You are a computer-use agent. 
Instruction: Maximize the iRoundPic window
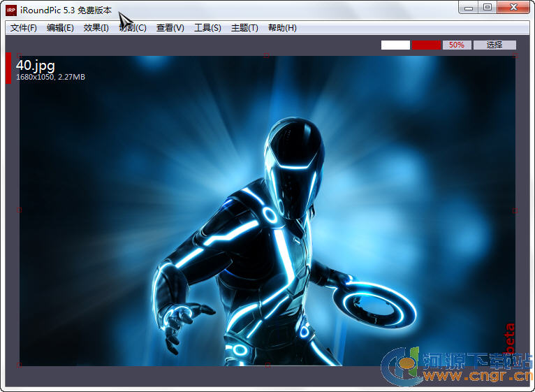pos(488,8)
